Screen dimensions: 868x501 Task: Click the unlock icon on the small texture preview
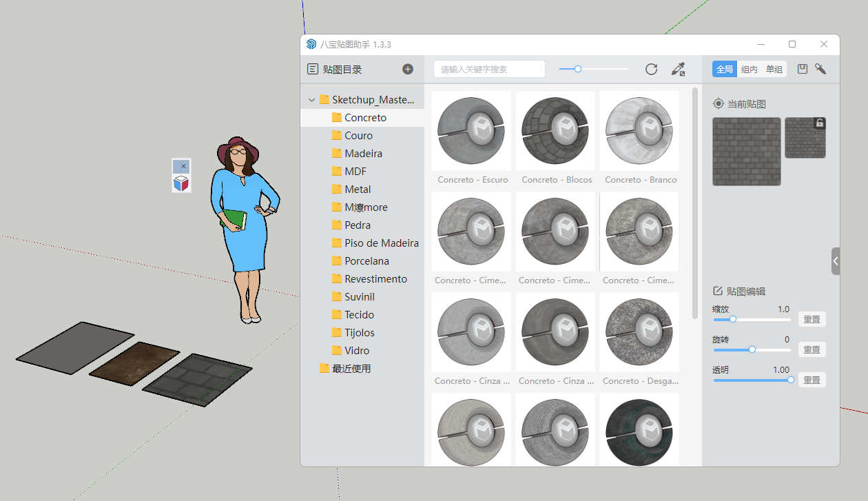(x=819, y=123)
